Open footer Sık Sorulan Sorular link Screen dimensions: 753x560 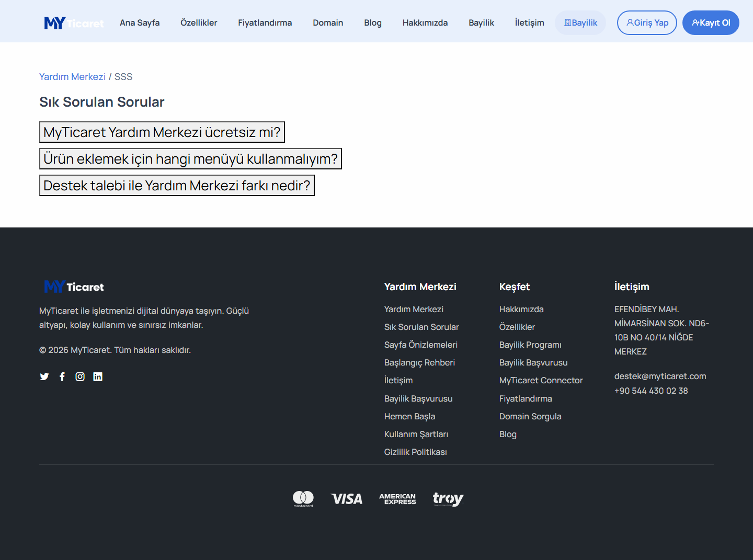(x=421, y=327)
